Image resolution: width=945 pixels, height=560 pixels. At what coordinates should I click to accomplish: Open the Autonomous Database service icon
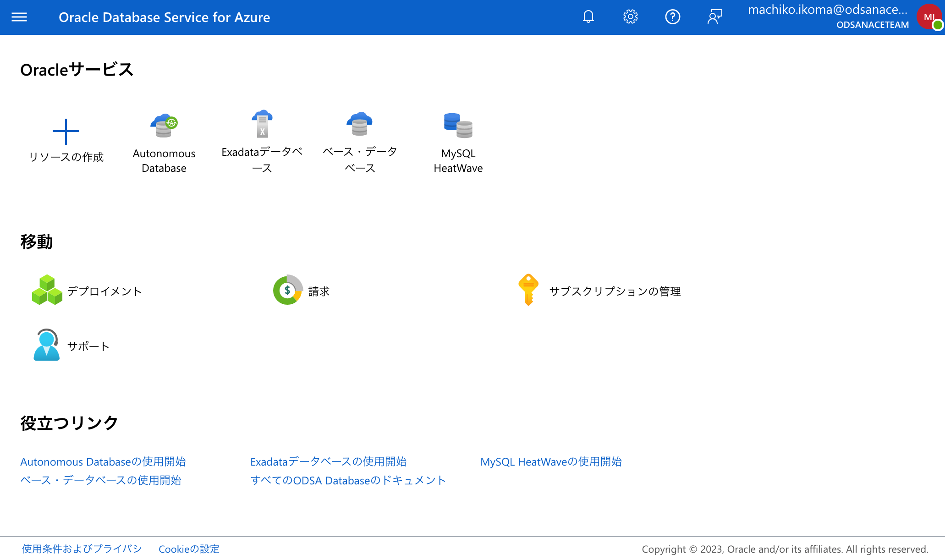point(164,126)
